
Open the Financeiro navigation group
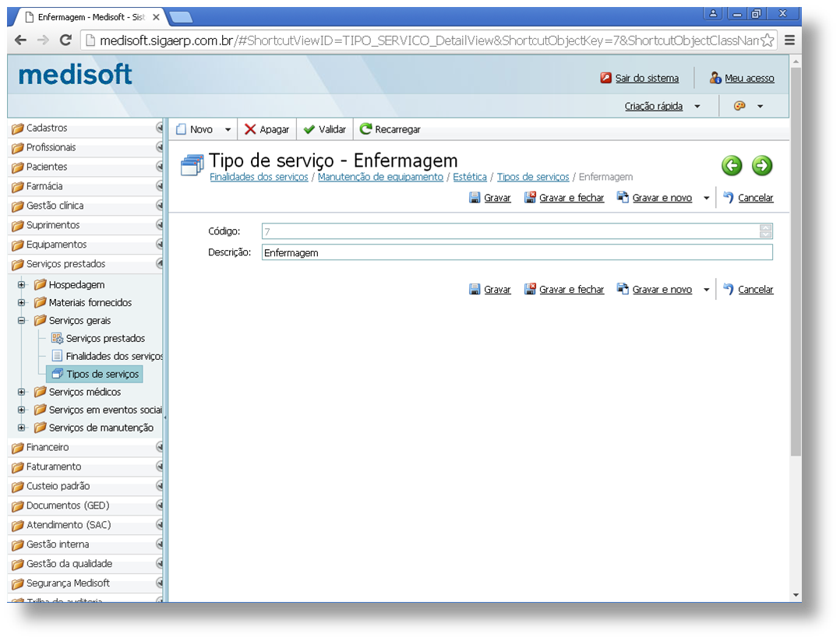[48, 447]
